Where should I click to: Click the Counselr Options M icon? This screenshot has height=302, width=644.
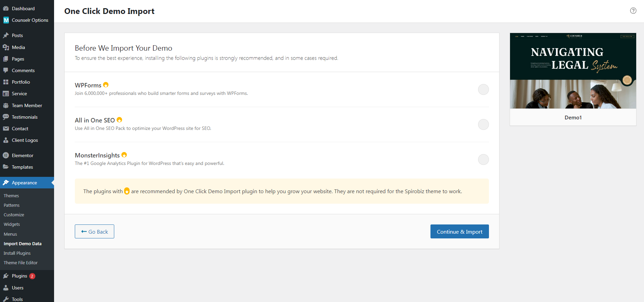point(6,20)
